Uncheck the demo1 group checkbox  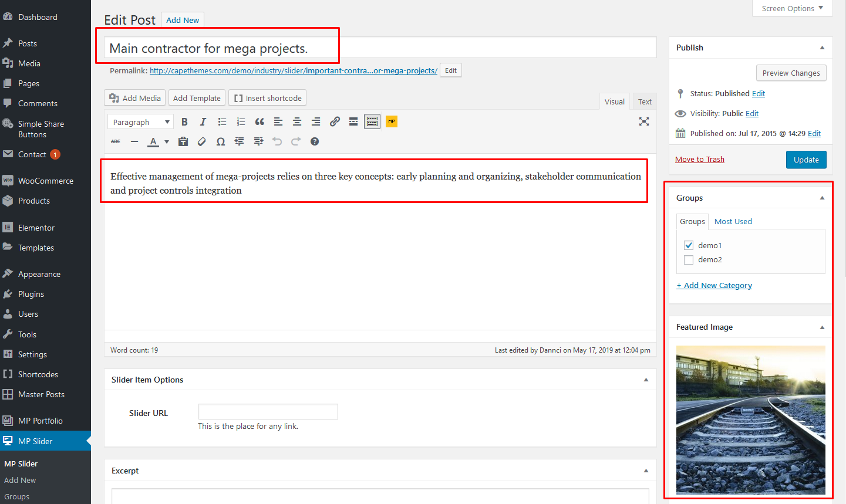(x=689, y=245)
